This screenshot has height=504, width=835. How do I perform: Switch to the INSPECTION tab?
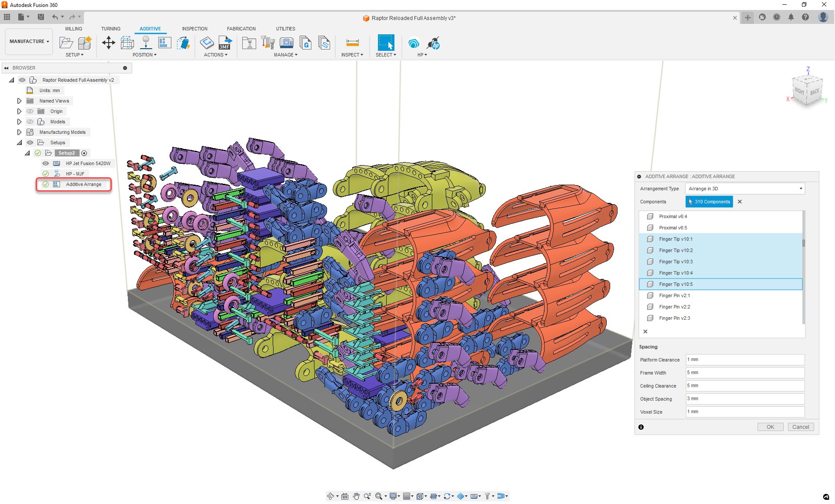pyautogui.click(x=194, y=29)
